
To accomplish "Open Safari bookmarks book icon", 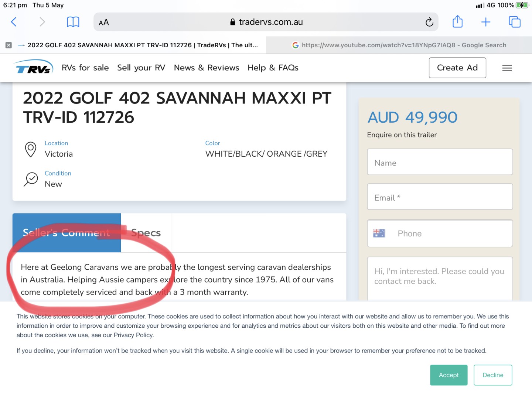I will (73, 22).
